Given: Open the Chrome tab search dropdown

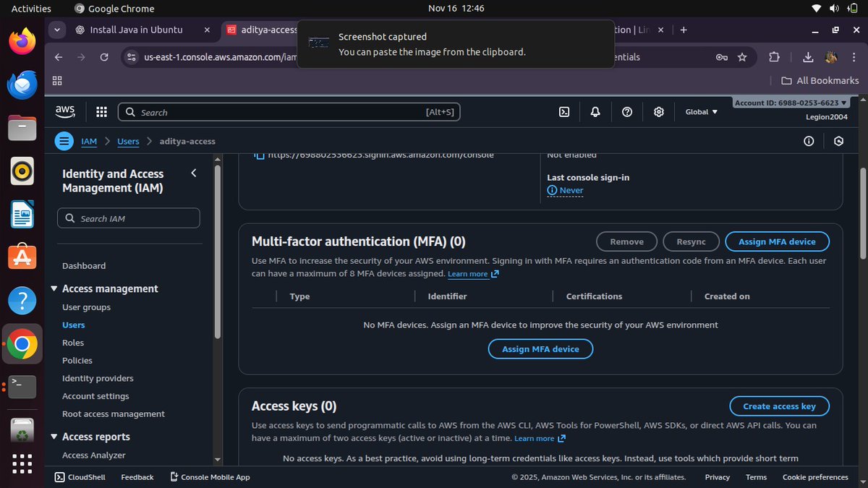Looking at the screenshot, I should click(58, 30).
